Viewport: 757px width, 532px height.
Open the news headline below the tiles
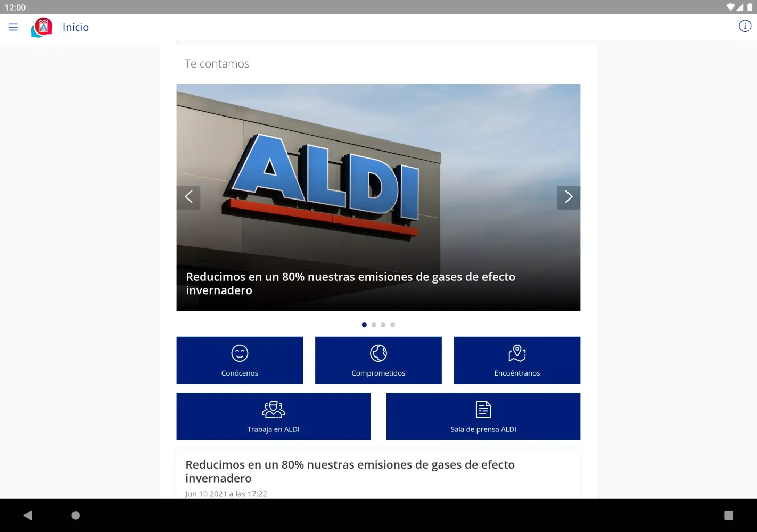pyautogui.click(x=350, y=471)
